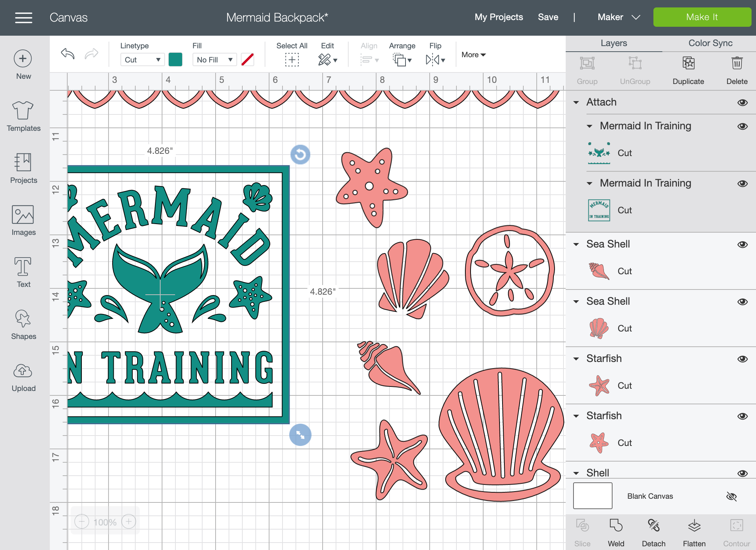The image size is (756, 550).
Task: Click the Blank Canvas white swatch
Action: [592, 496]
